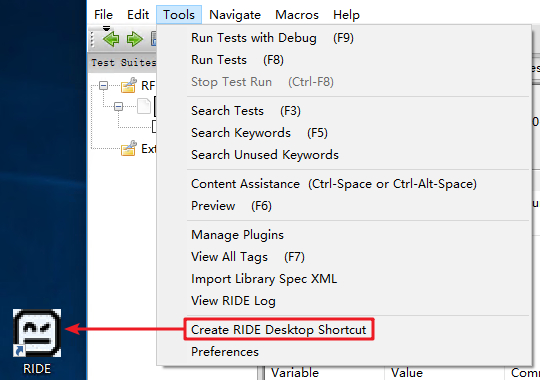
Task: Collapse the RF tree node
Action: pyautogui.click(x=103, y=85)
